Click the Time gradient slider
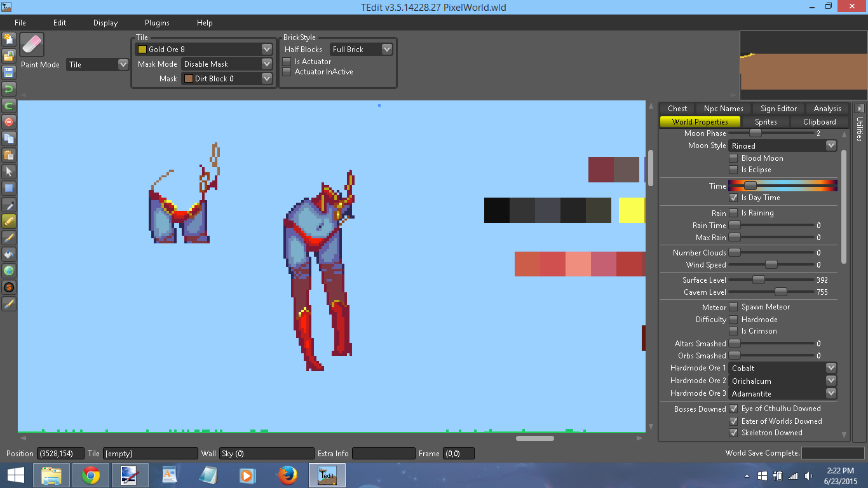 (x=783, y=186)
